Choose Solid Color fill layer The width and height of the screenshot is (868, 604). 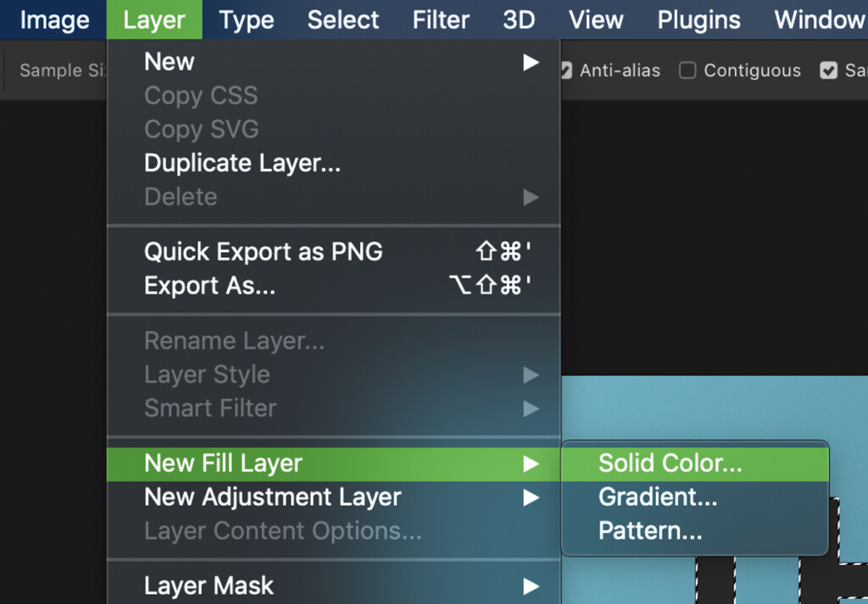[x=670, y=463]
